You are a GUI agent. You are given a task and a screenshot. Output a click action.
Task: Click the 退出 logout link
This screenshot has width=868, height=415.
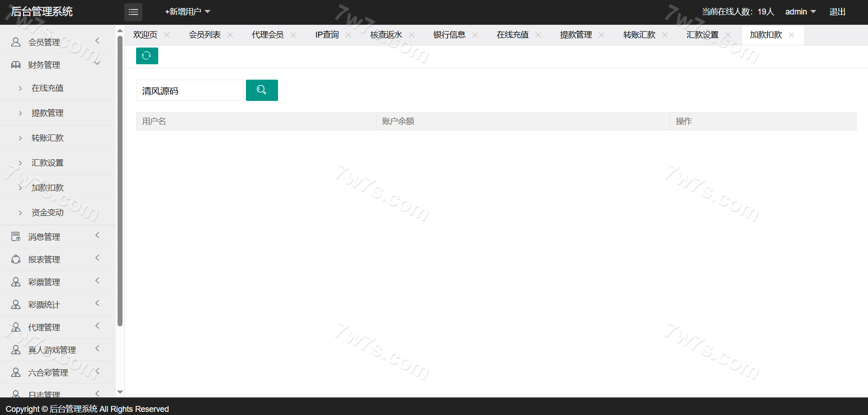pyautogui.click(x=837, y=12)
